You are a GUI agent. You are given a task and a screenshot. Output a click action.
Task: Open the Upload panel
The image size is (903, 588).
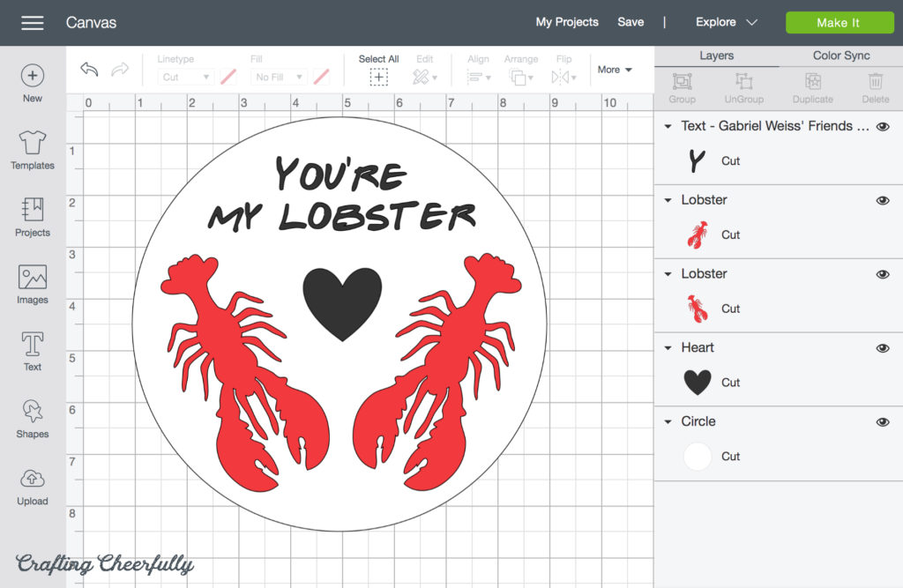(x=33, y=487)
